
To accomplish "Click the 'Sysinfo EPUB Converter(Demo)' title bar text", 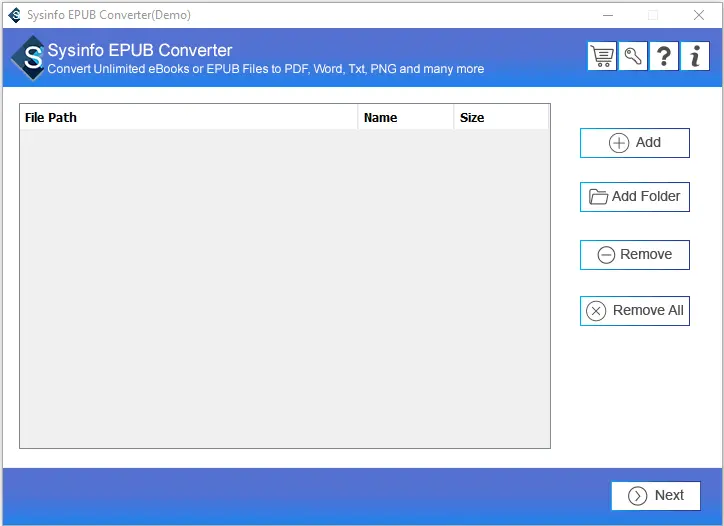I will tap(109, 15).
